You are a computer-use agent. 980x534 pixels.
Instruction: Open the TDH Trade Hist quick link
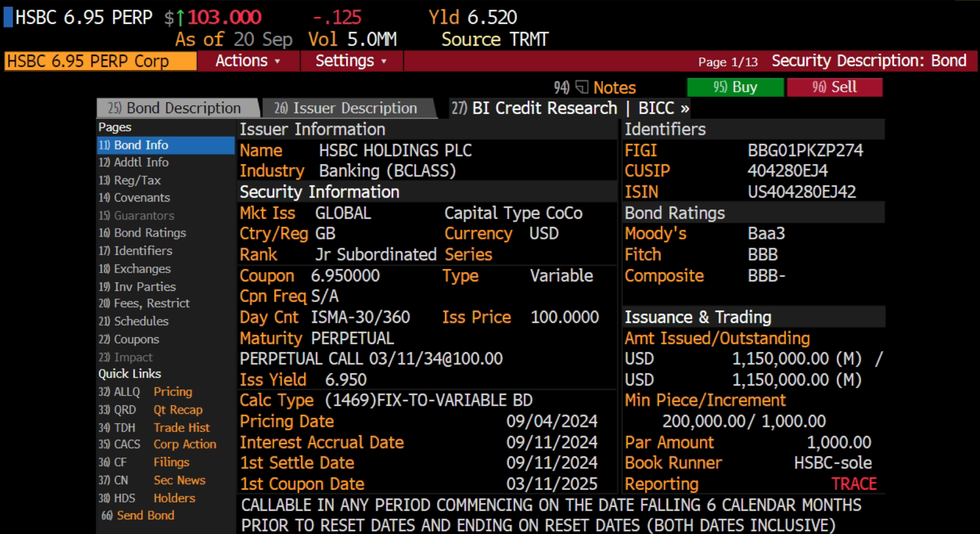154,428
